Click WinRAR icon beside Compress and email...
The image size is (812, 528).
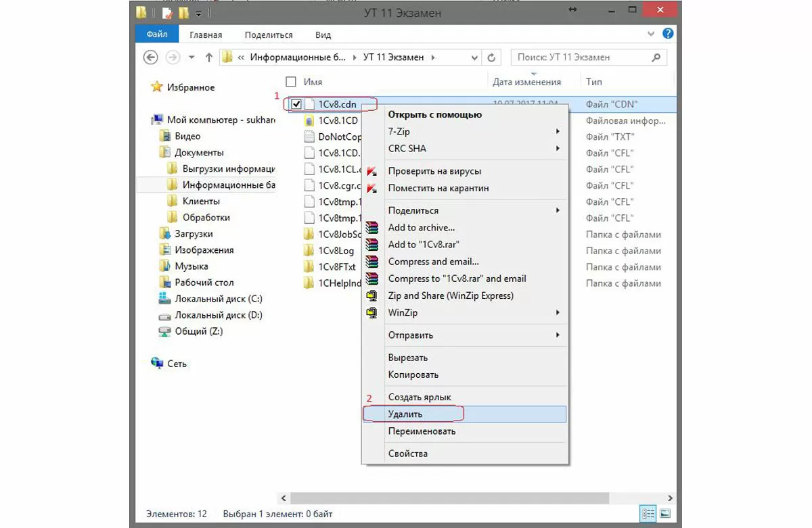point(371,262)
